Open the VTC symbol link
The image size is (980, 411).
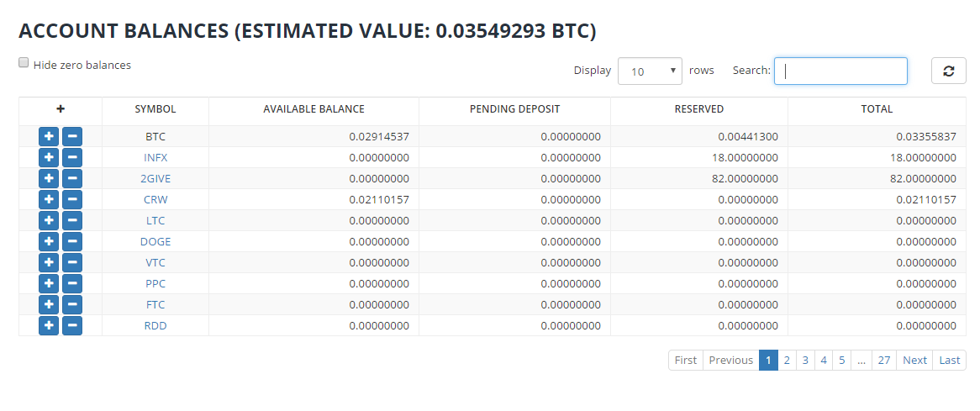pos(155,263)
